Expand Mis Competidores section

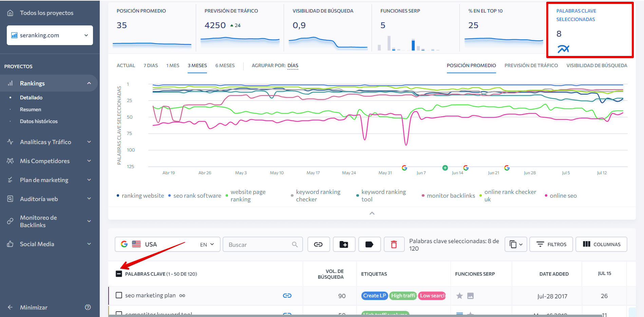(89, 161)
